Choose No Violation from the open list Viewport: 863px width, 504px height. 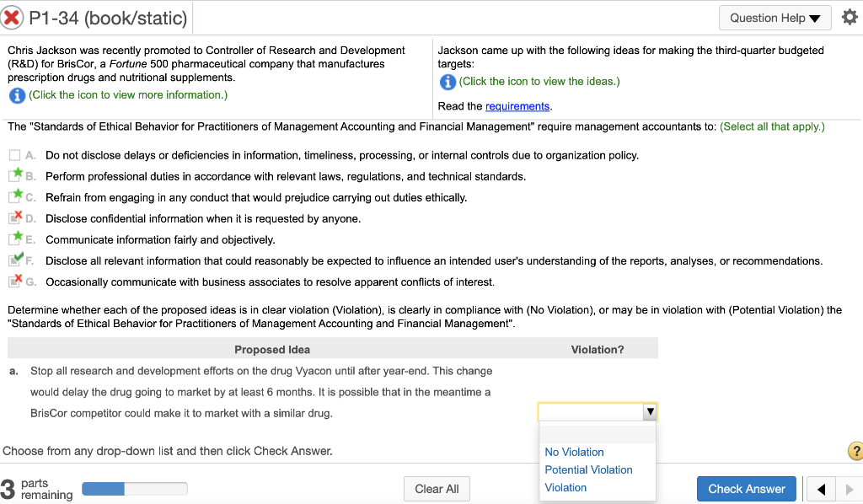coord(574,452)
